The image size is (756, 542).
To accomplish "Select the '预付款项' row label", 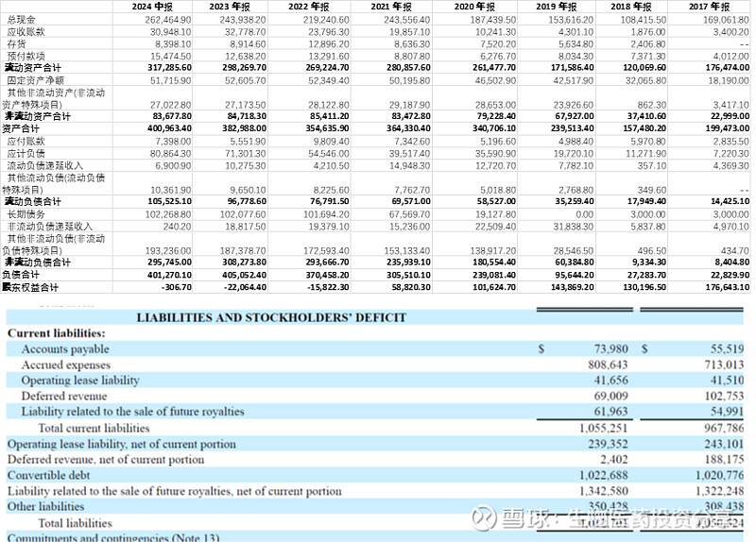I will pos(26,56).
